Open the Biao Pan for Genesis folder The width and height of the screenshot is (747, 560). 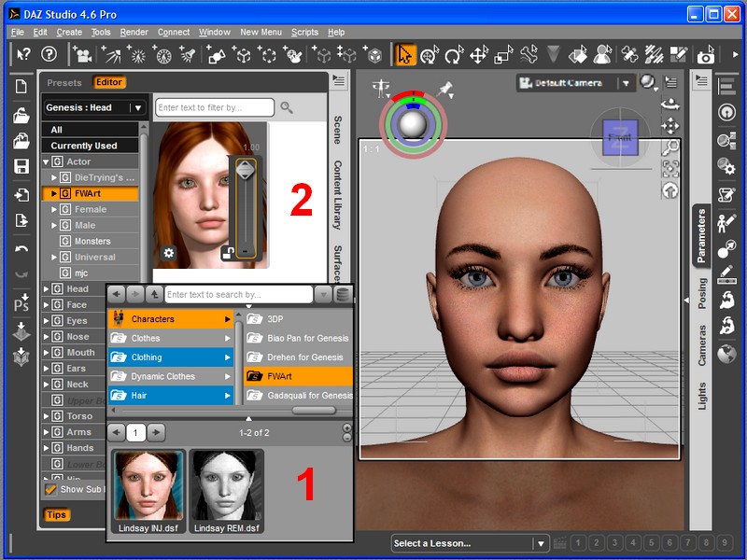tap(298, 338)
